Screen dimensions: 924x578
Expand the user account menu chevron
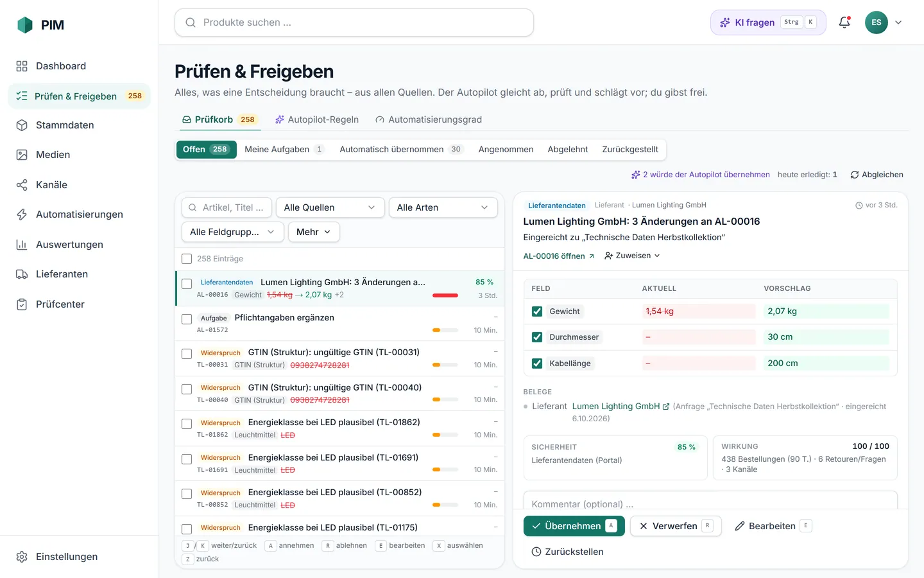pyautogui.click(x=898, y=22)
